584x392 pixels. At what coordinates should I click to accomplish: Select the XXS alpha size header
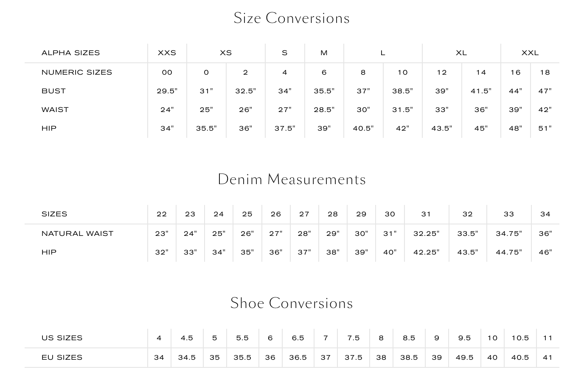tap(167, 53)
